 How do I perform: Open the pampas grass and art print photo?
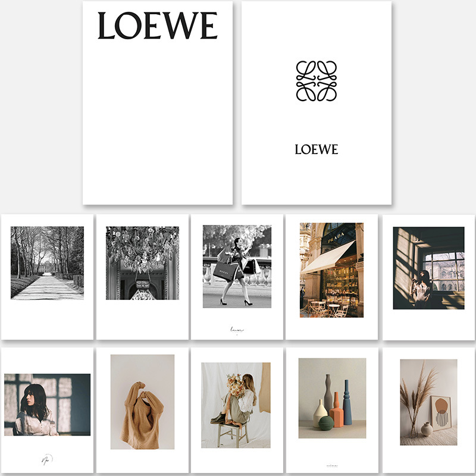tap(428, 402)
